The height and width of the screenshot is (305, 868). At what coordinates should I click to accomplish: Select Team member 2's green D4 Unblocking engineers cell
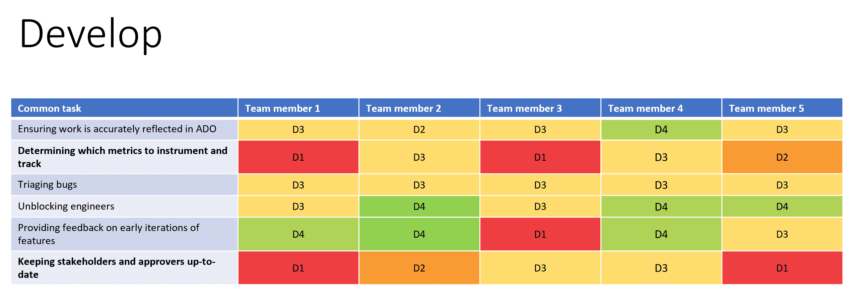pos(419,206)
